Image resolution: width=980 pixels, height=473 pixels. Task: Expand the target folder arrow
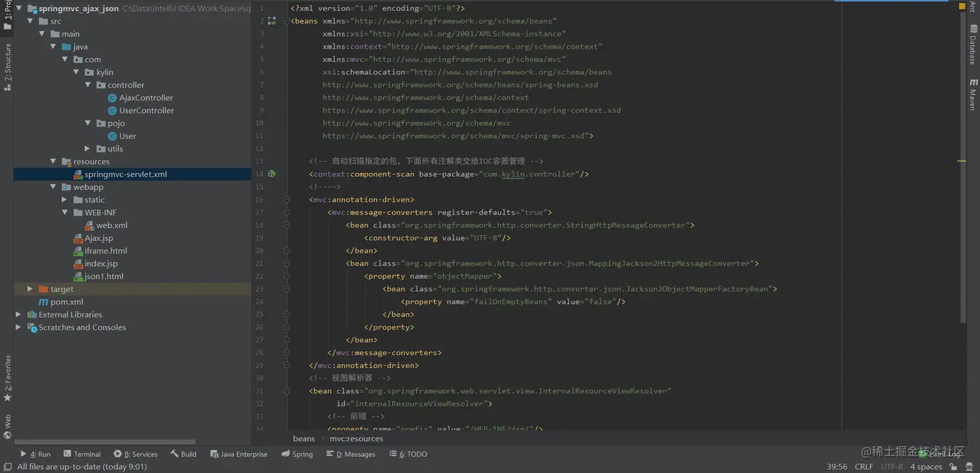[x=30, y=289]
